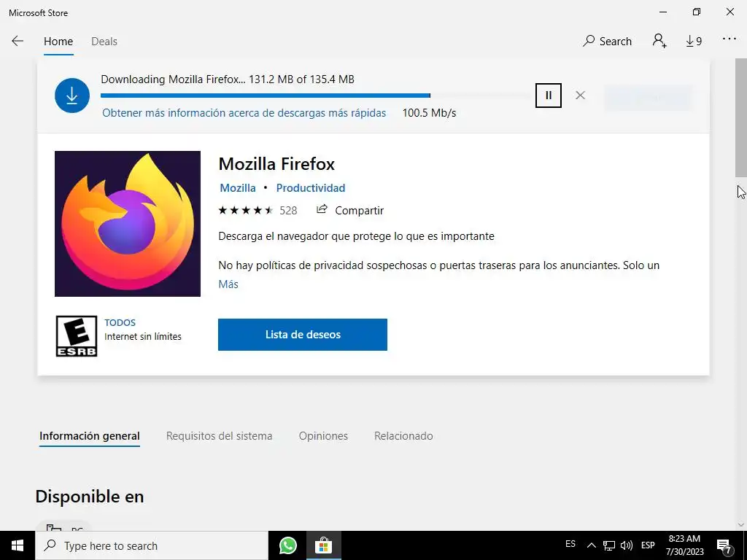Cancel the Firefox download with X
This screenshot has width=747, height=560.
pyautogui.click(x=580, y=96)
